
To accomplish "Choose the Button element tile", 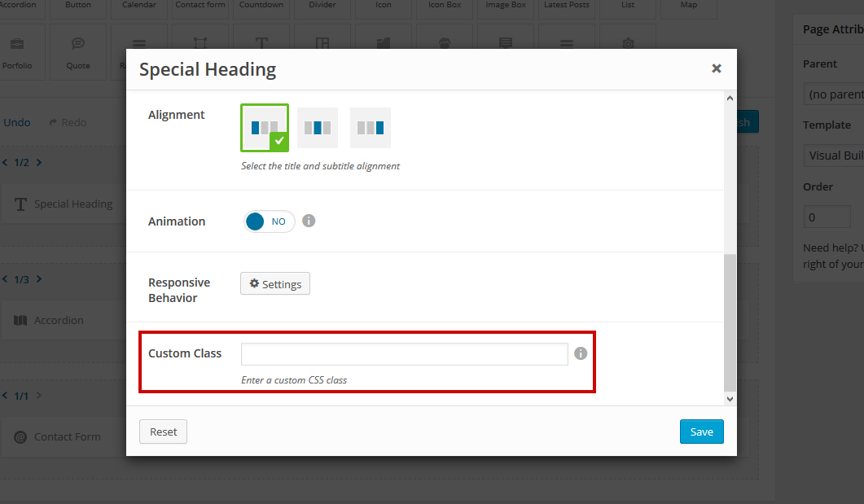I will [77, 8].
